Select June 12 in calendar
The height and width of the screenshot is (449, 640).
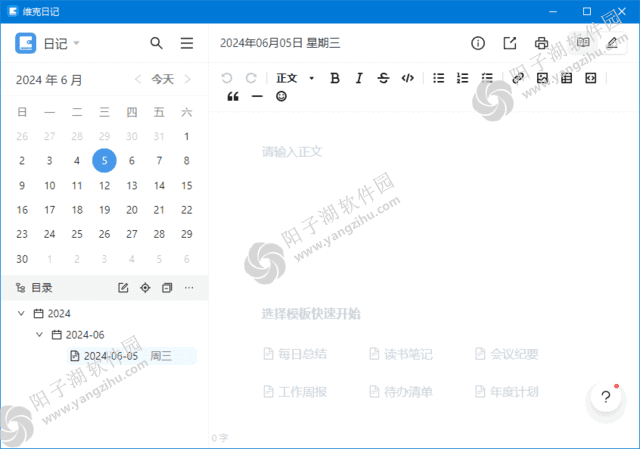[104, 186]
